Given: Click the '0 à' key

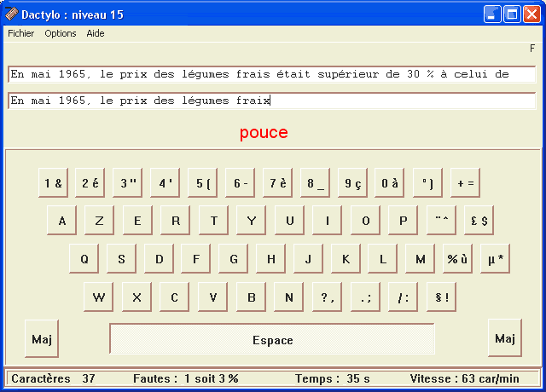Looking at the screenshot, I should click(390, 183).
